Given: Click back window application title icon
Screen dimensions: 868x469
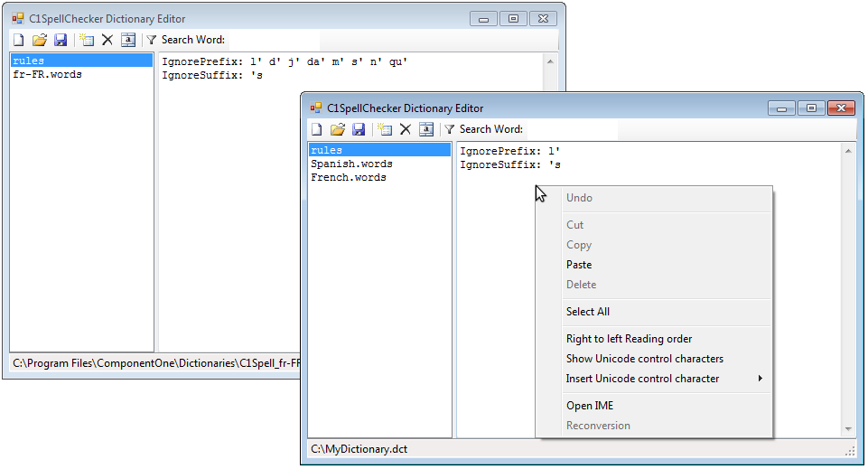Looking at the screenshot, I should 18,19.
